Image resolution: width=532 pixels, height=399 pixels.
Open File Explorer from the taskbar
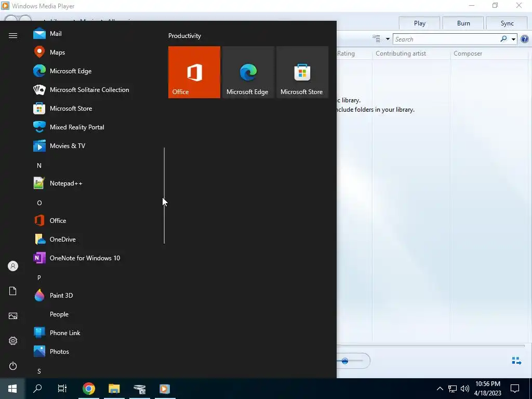click(x=114, y=389)
